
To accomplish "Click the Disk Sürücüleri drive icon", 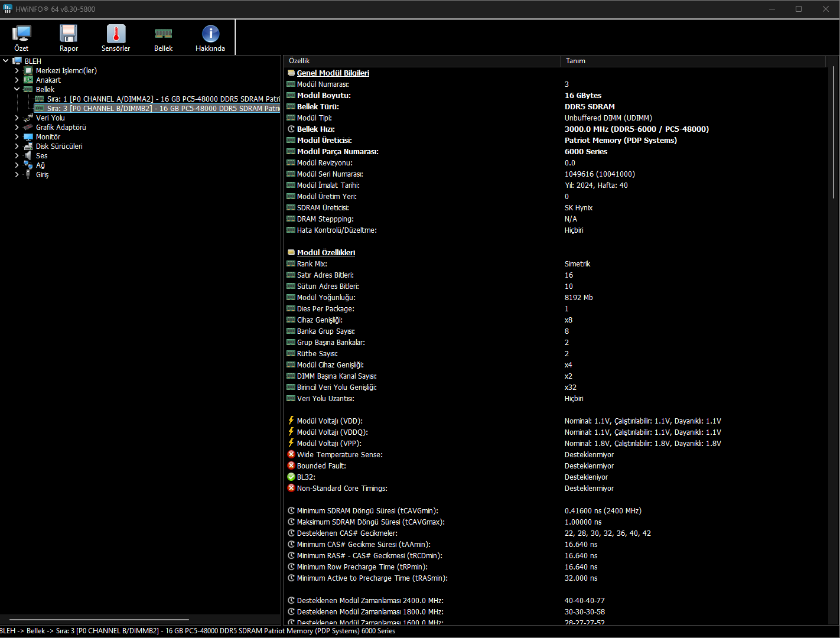I will [x=28, y=146].
